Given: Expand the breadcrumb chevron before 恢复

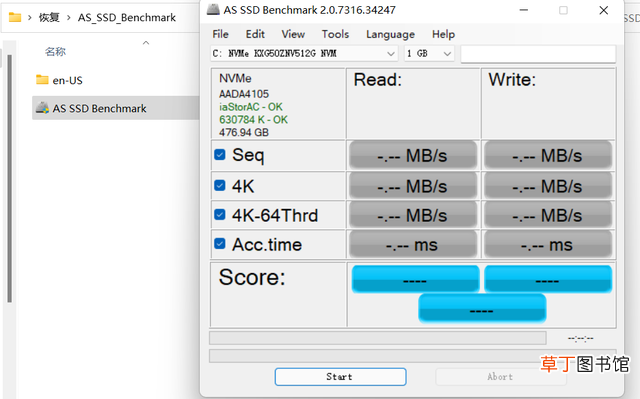Looking at the screenshot, I should pos(30,18).
